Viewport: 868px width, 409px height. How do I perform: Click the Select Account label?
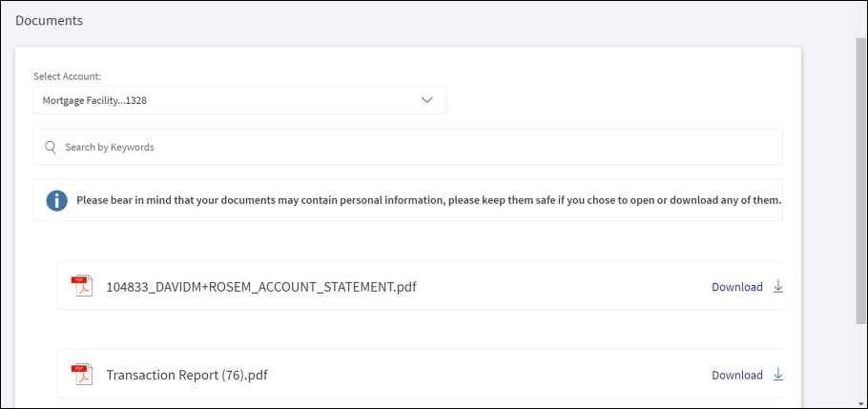pyautogui.click(x=67, y=76)
